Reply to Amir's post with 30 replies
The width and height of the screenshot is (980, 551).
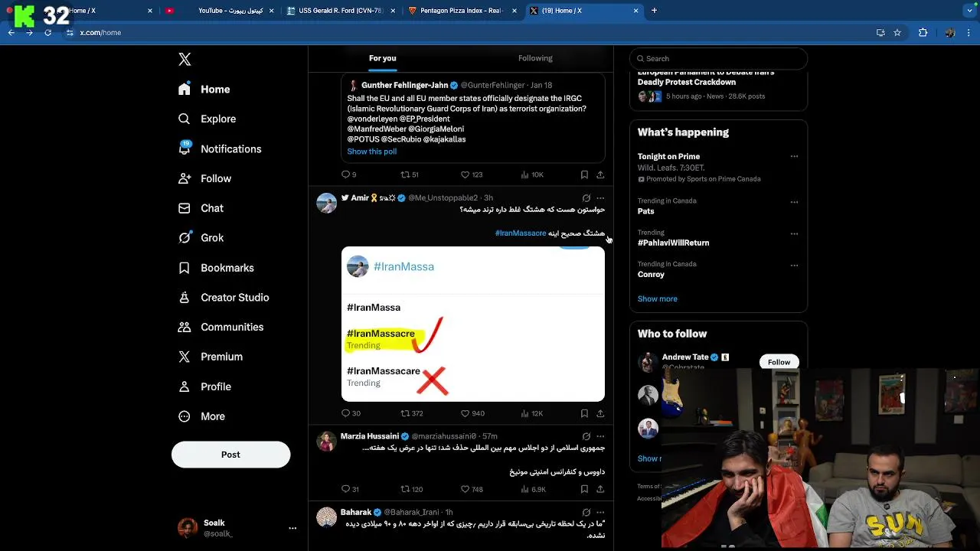[351, 413]
